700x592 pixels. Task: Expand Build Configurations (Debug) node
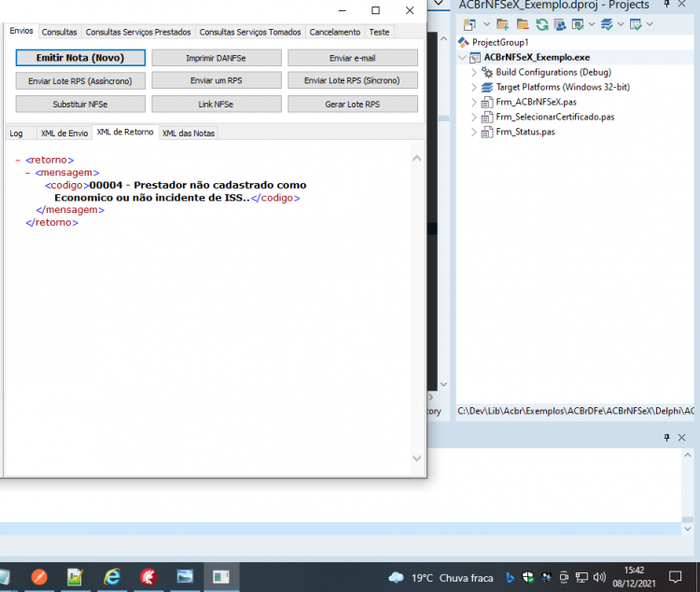click(x=473, y=73)
